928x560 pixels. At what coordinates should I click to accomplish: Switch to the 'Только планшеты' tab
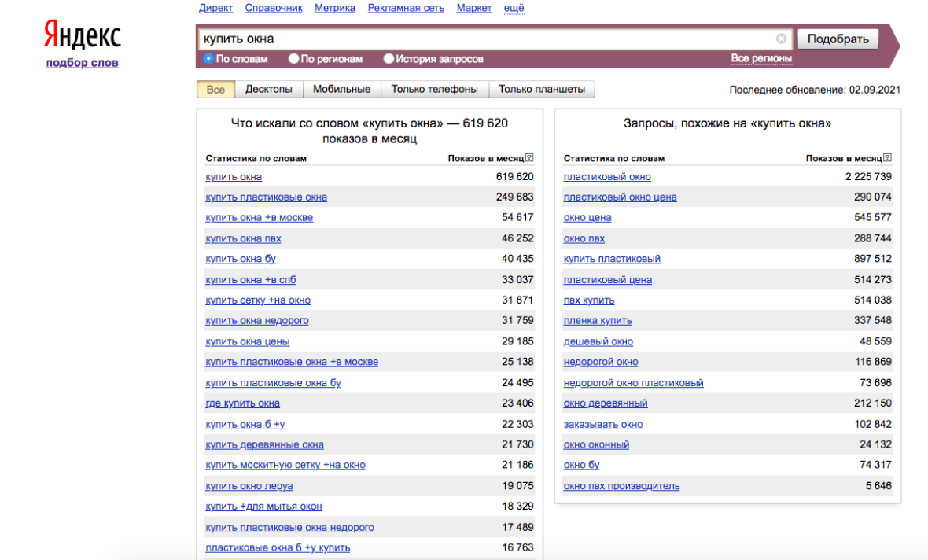click(x=542, y=90)
